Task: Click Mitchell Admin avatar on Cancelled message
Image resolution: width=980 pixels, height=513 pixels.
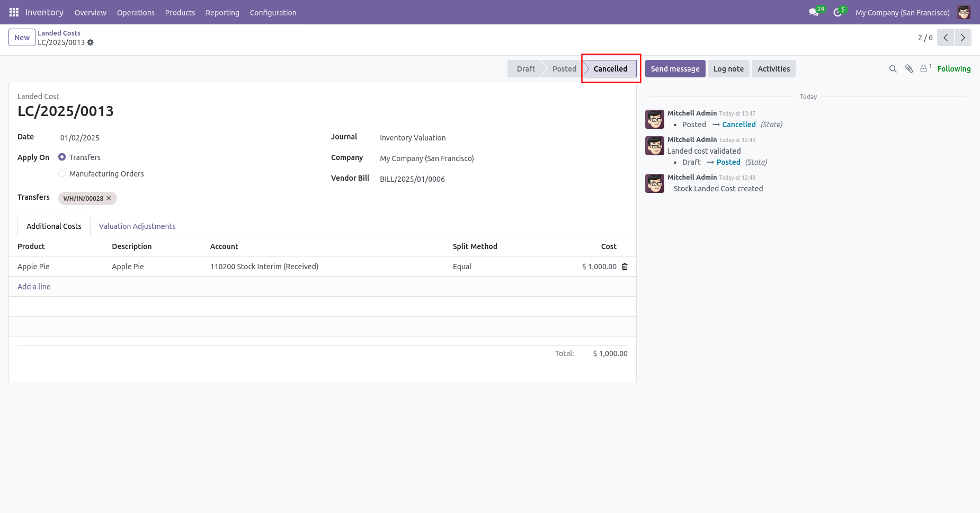Action: coord(655,119)
